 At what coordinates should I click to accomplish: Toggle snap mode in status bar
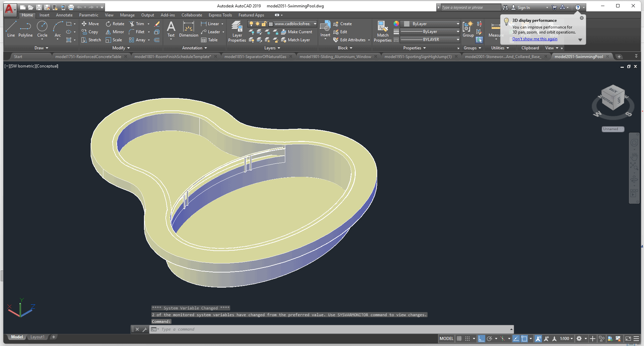(x=467, y=339)
